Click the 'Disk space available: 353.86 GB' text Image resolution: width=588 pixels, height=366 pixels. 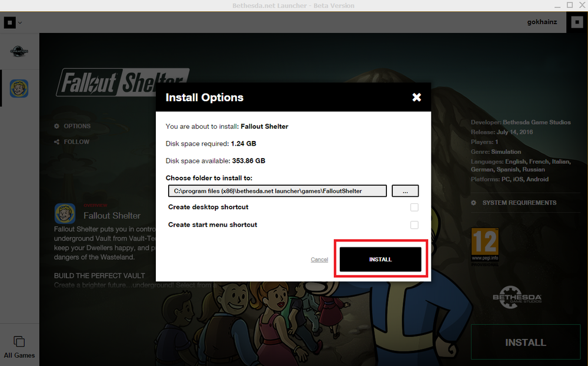pyautogui.click(x=215, y=161)
